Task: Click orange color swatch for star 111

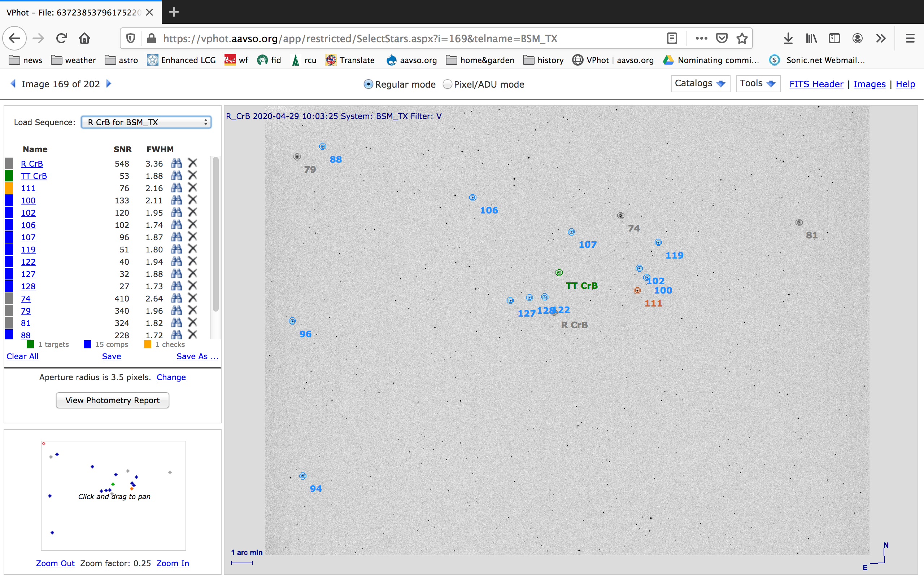Action: pyautogui.click(x=9, y=188)
